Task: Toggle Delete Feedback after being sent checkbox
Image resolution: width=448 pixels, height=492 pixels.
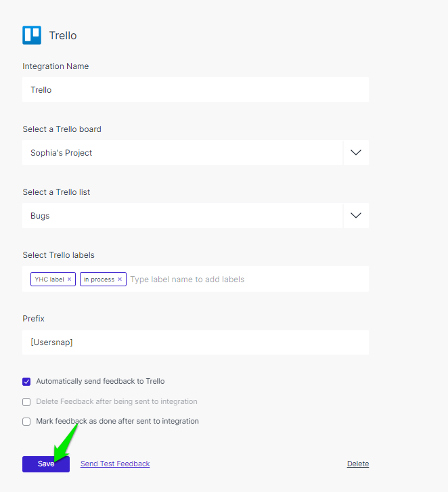Action: [26, 402]
